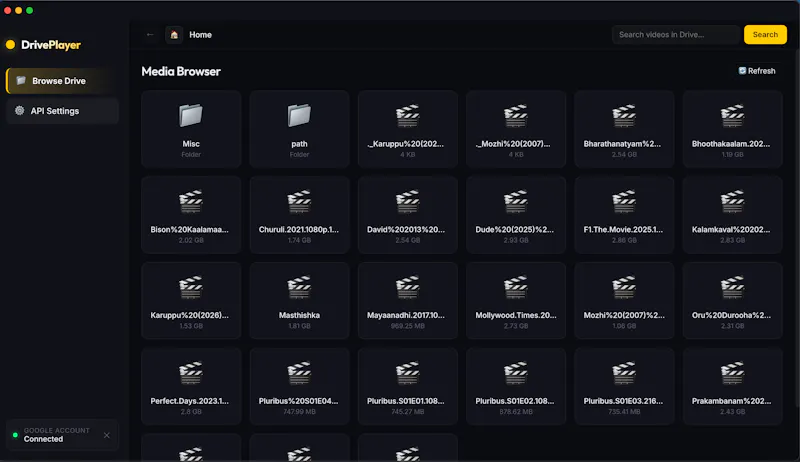This screenshot has width=800, height=462.
Task: Open the Perfect.Days.2023 clapperboard icon
Action: click(x=191, y=373)
